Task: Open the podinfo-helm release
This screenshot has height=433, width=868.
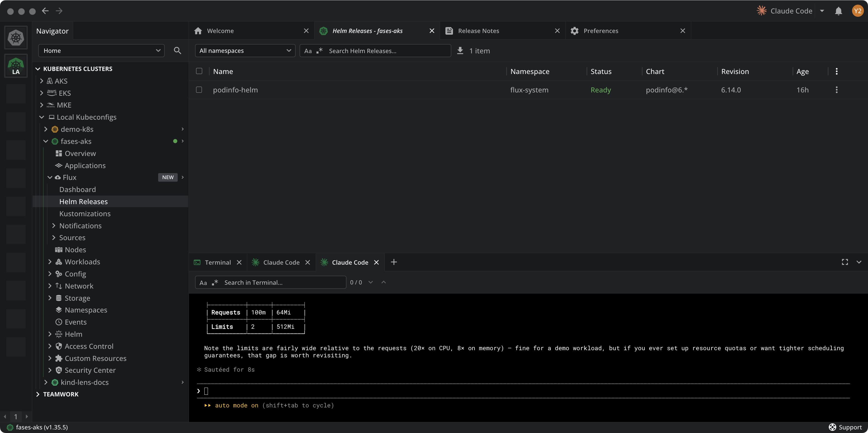Action: pos(235,90)
